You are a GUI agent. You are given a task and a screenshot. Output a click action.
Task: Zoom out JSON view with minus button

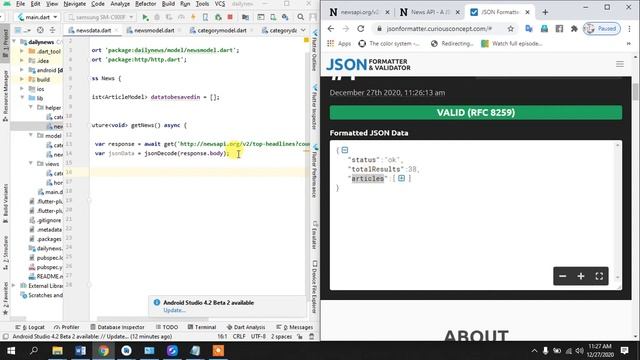(x=562, y=276)
